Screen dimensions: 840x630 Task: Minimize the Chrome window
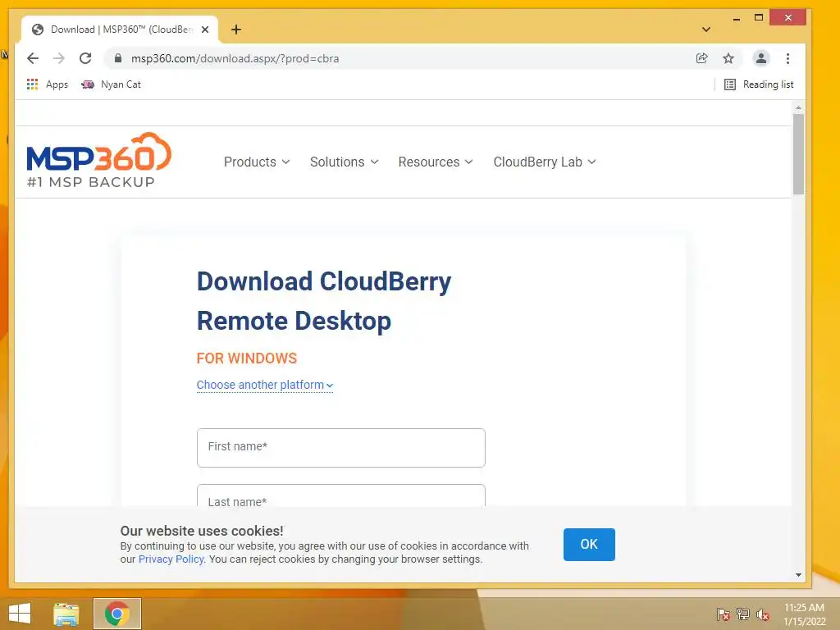(x=737, y=18)
